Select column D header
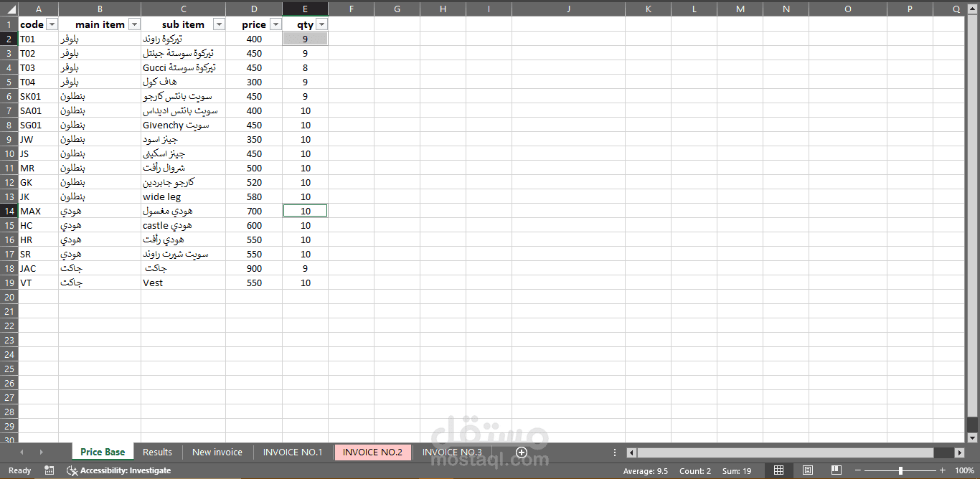 click(x=255, y=9)
